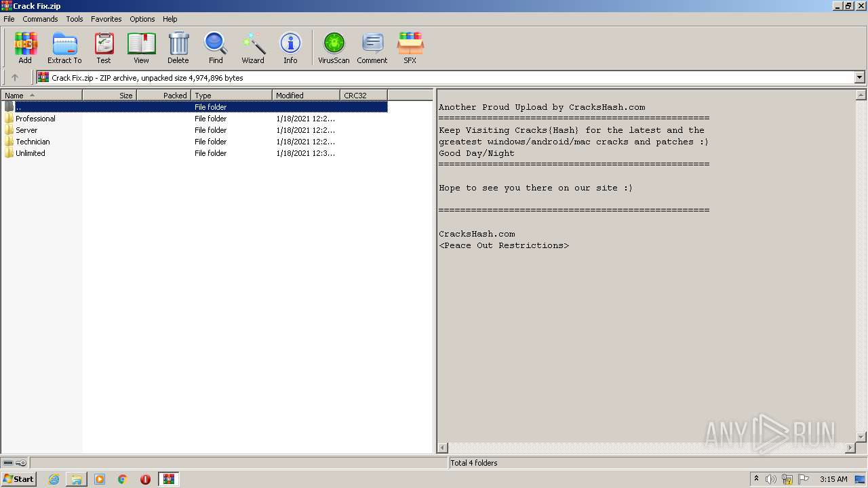Click comment pane scroll left arrow
Viewport: 868px width, 488px height.
point(443,448)
